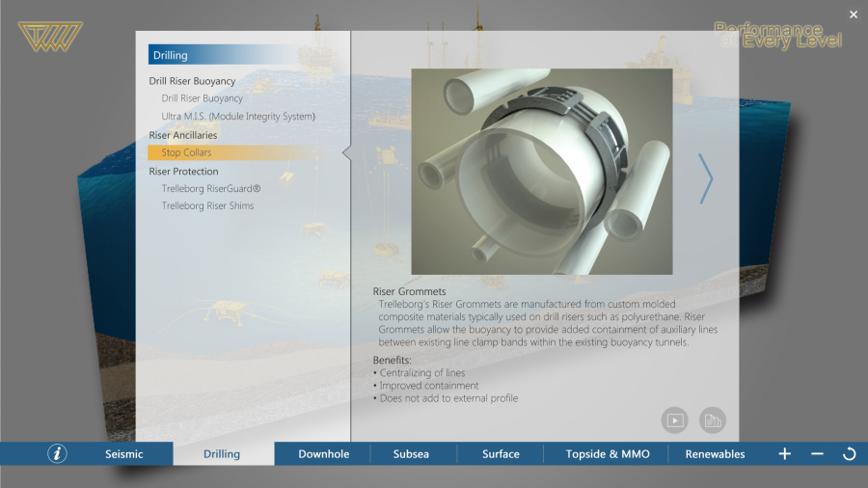
Task: Click the Riser Protection category heading
Action: pyautogui.click(x=183, y=172)
